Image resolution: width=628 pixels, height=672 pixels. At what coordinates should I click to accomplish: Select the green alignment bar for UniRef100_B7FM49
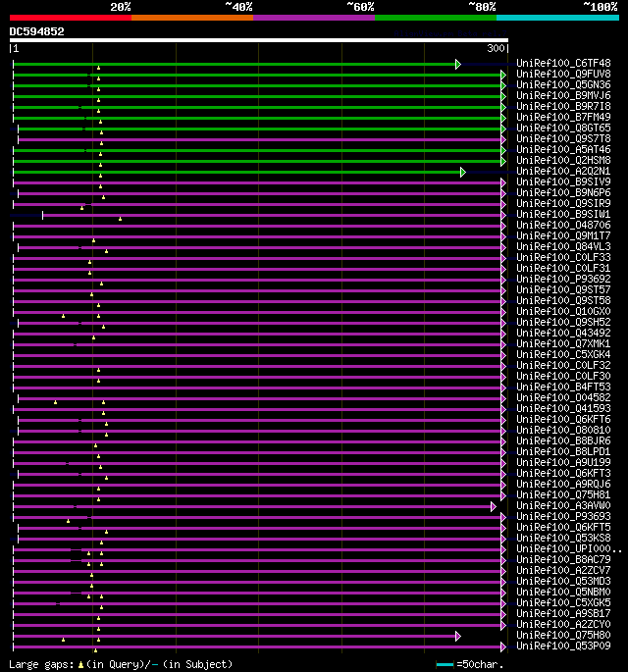pos(257,119)
